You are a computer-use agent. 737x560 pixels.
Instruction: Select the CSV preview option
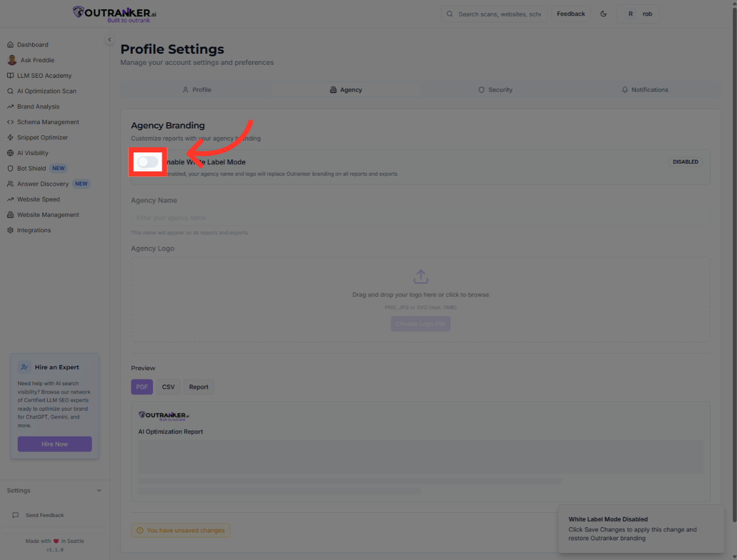tap(168, 386)
